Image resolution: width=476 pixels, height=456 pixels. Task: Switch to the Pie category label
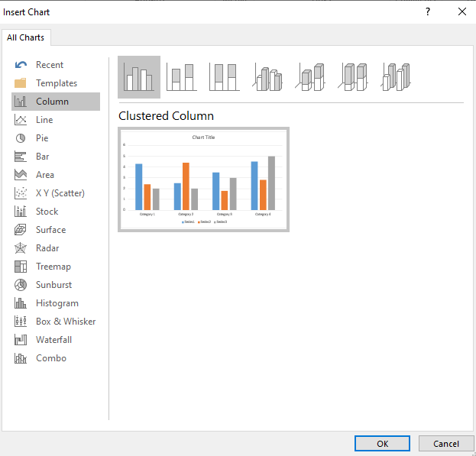click(x=42, y=138)
